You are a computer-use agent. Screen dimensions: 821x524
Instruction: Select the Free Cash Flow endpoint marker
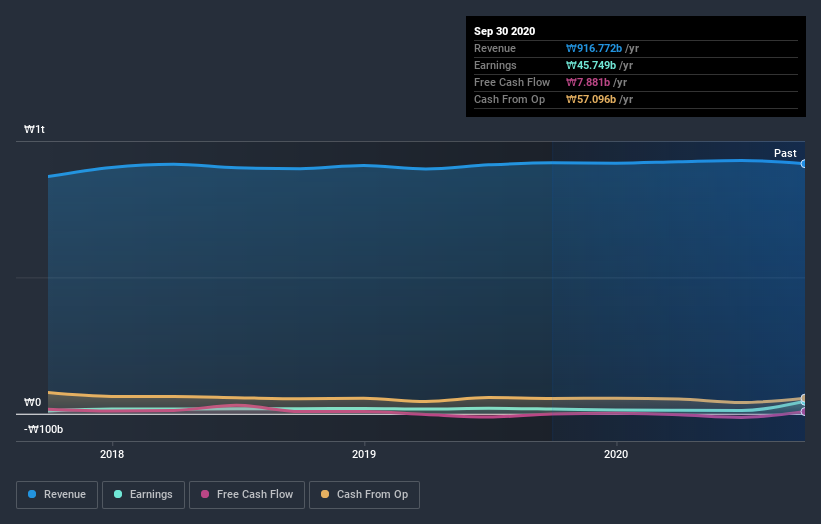(x=804, y=412)
